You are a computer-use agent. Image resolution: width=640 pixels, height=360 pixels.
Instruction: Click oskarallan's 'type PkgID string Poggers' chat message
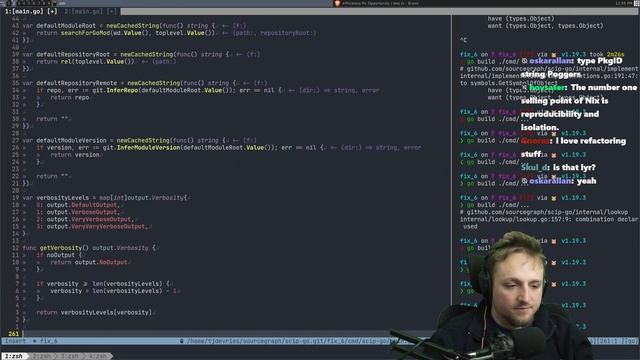click(571, 67)
